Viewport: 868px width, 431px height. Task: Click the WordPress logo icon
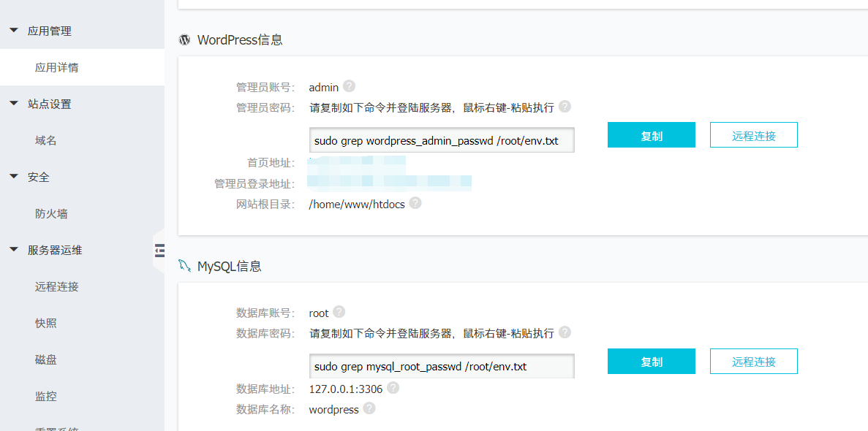[184, 40]
